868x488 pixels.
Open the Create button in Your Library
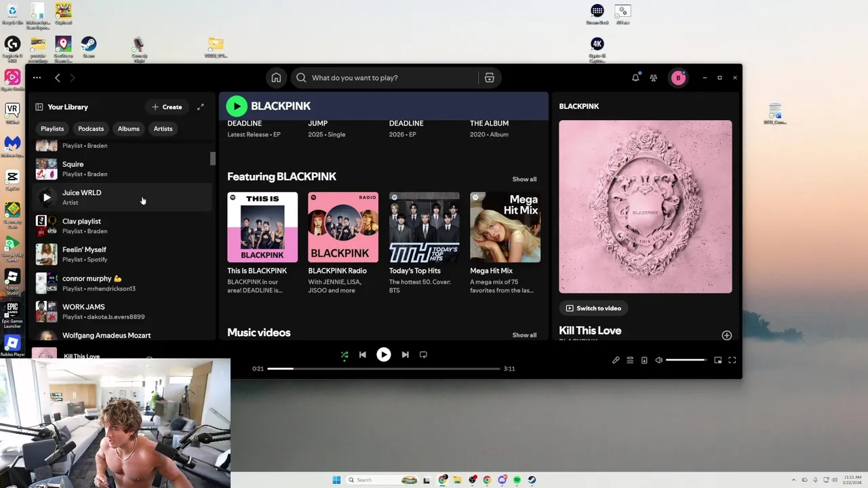pyautogui.click(x=167, y=107)
